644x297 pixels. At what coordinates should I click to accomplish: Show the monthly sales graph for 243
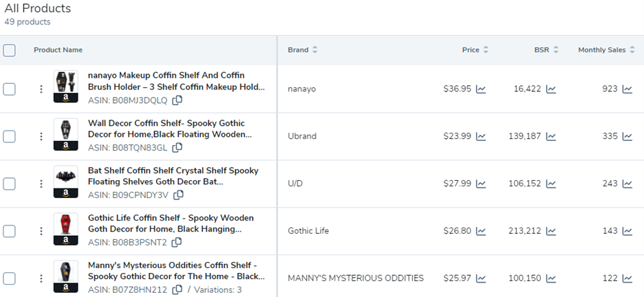tap(627, 184)
